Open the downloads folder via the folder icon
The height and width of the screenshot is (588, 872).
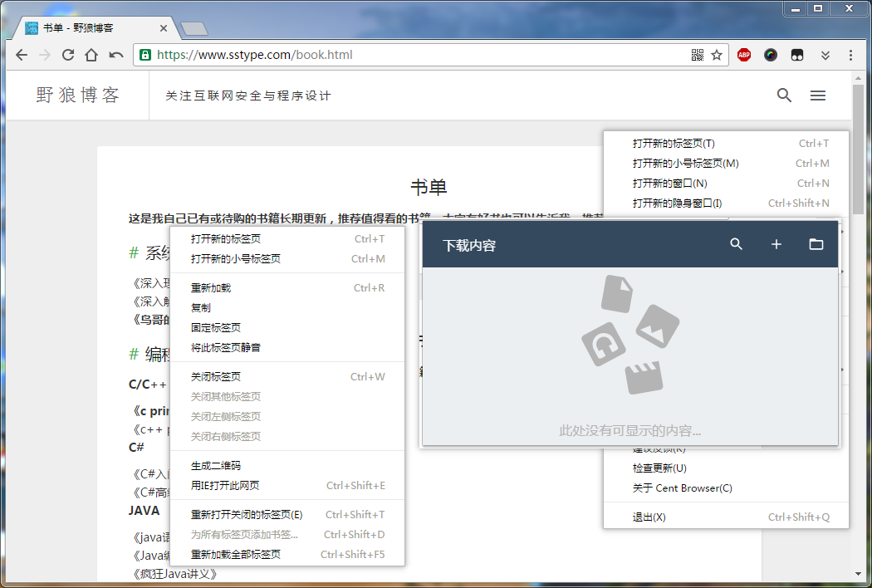816,244
